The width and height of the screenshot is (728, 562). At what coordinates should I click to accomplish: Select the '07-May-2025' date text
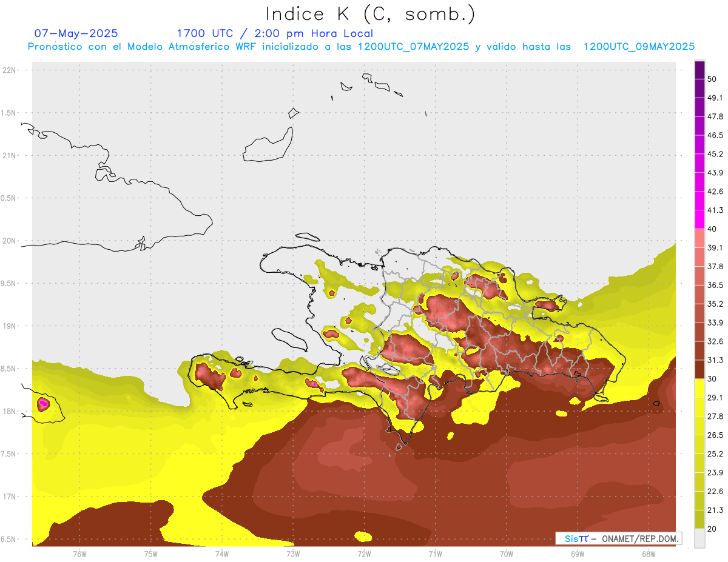pyautogui.click(x=76, y=33)
